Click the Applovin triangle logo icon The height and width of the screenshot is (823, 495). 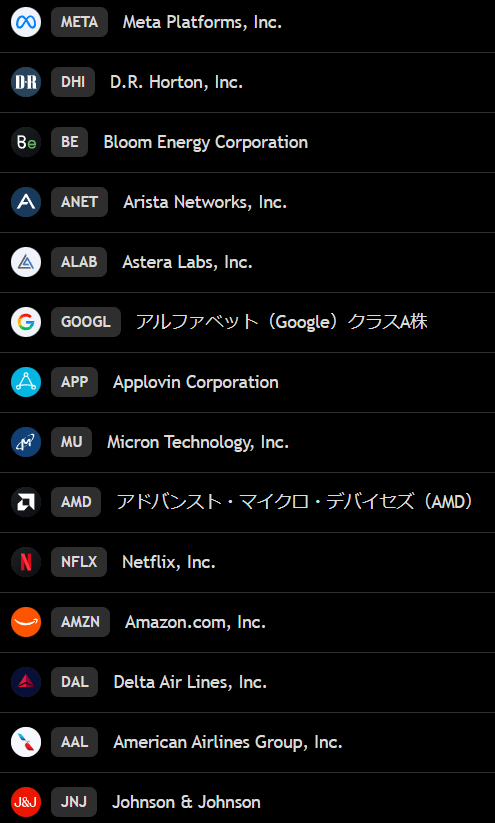click(x=26, y=382)
